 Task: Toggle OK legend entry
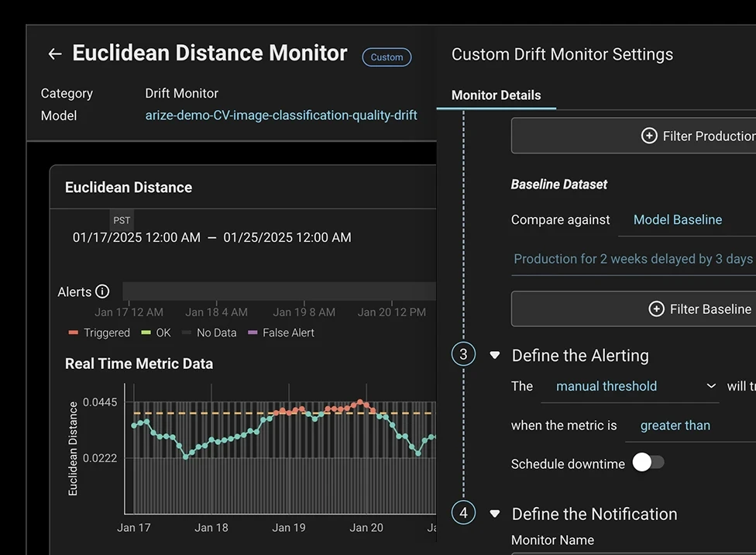pos(156,333)
